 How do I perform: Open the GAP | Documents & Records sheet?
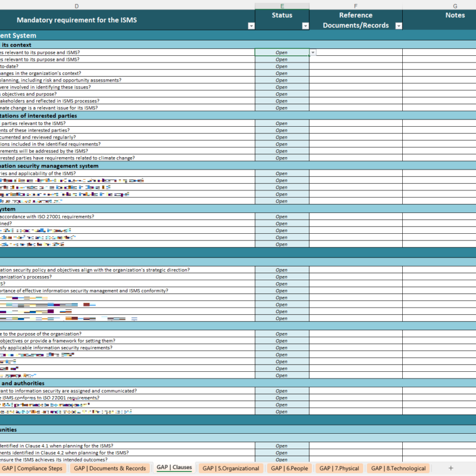click(110, 468)
